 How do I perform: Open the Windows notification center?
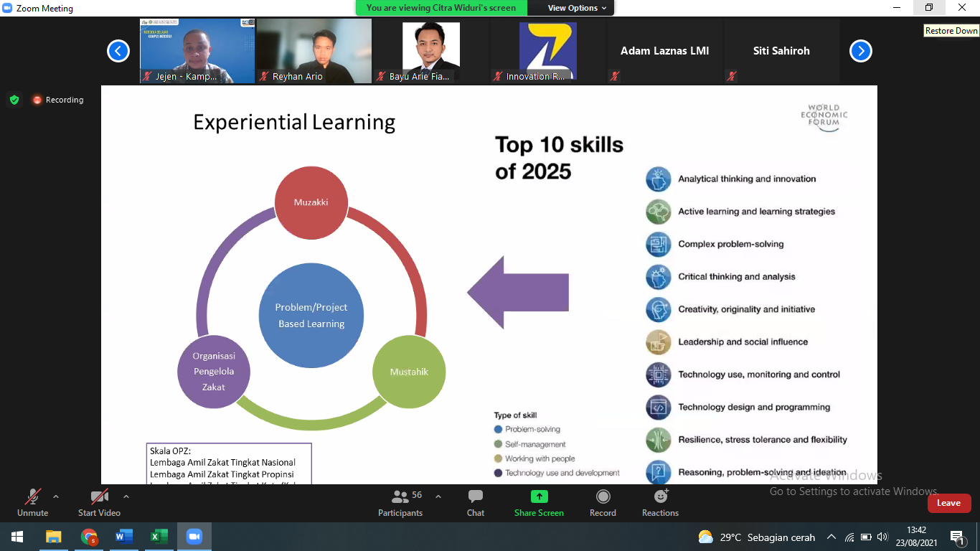coord(957,537)
